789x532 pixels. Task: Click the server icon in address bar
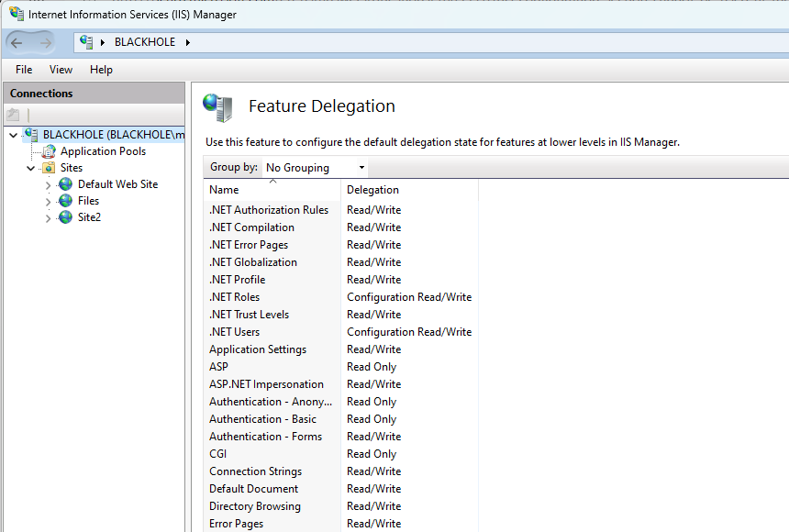(86, 42)
